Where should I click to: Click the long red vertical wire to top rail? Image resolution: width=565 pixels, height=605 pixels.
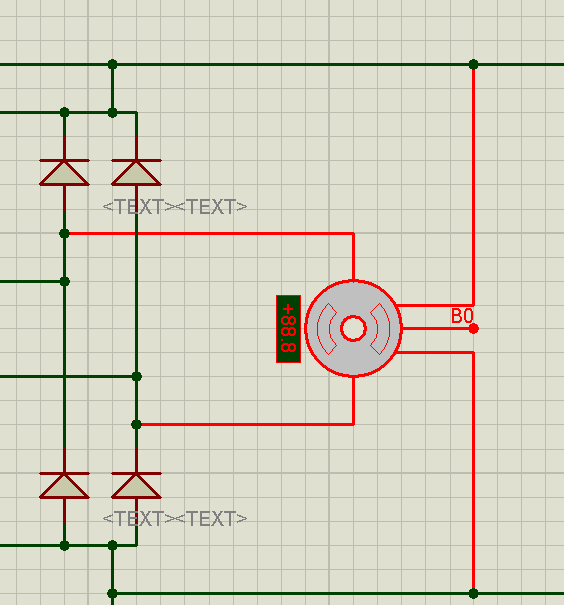(474, 185)
